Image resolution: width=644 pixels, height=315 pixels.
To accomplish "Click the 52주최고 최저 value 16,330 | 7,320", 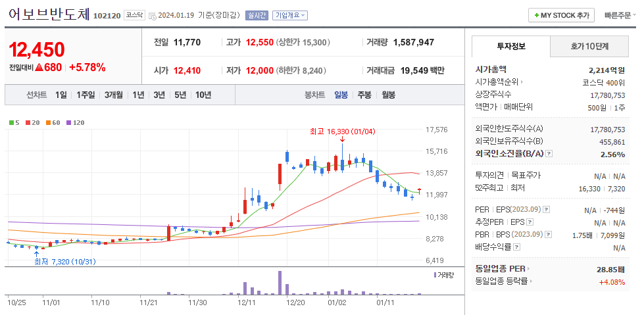I will pyautogui.click(x=602, y=189).
